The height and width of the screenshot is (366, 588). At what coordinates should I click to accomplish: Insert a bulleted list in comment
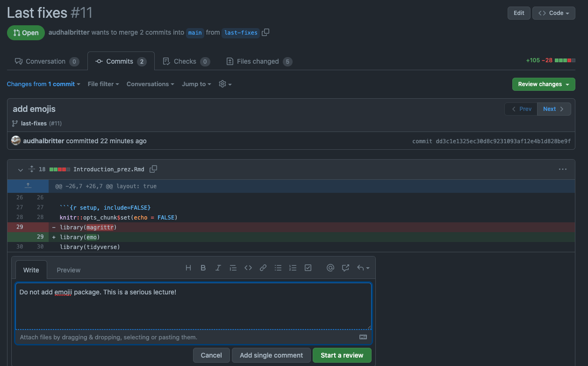[x=278, y=268]
